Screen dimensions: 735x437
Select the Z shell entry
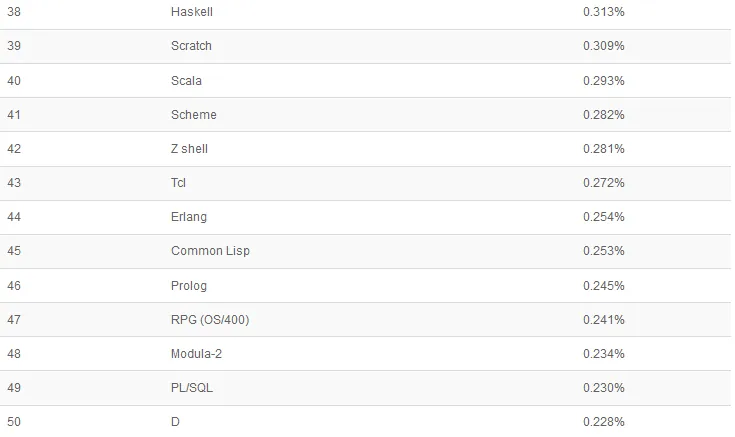point(189,149)
